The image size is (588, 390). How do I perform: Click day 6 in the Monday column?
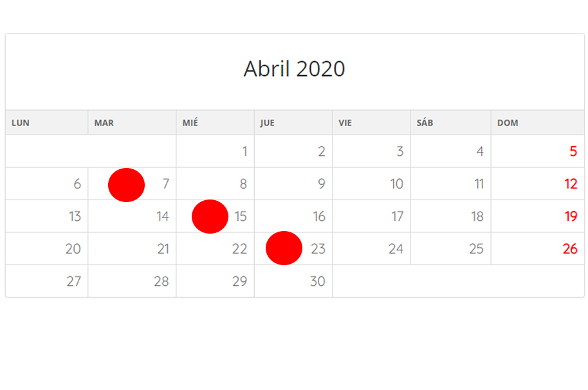click(77, 184)
